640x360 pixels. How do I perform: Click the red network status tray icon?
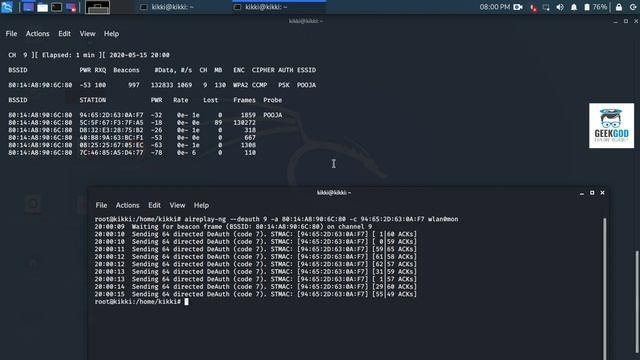[x=533, y=7]
